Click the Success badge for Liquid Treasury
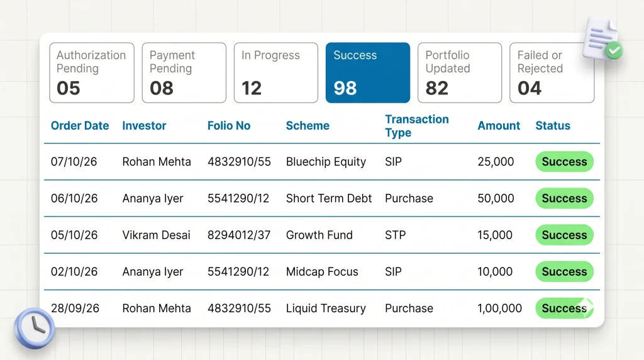 pyautogui.click(x=564, y=308)
